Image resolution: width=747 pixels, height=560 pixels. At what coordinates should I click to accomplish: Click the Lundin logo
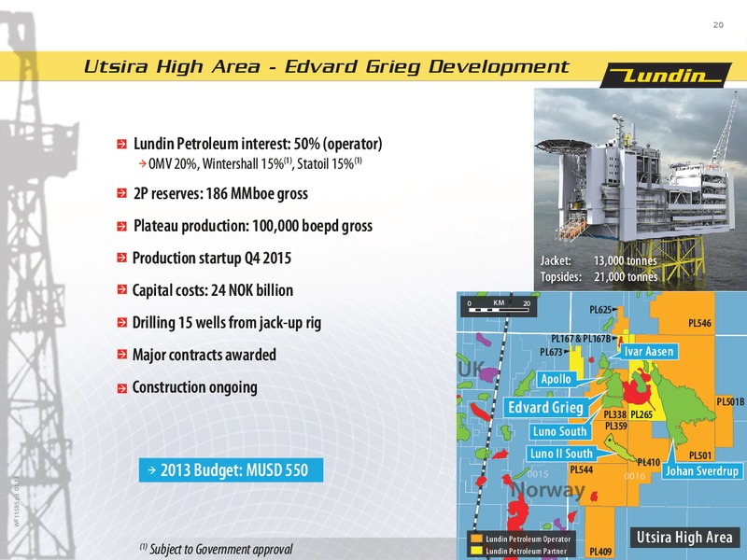pos(666,76)
